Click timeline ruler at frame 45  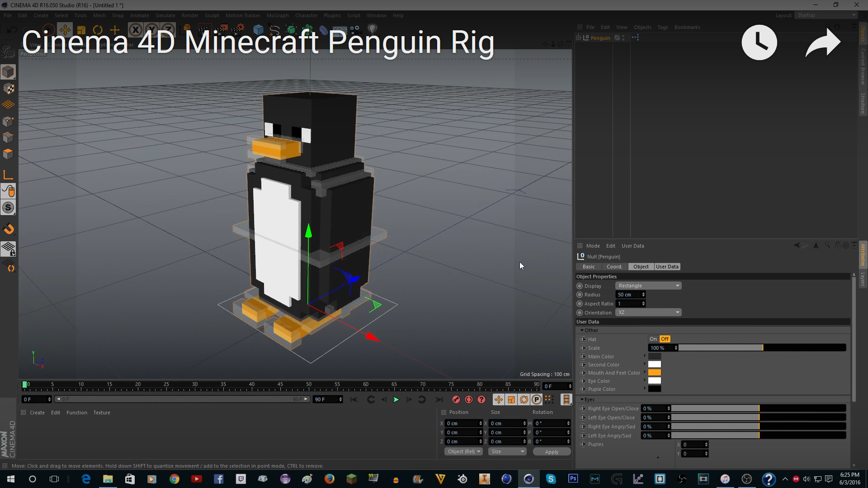click(x=280, y=385)
